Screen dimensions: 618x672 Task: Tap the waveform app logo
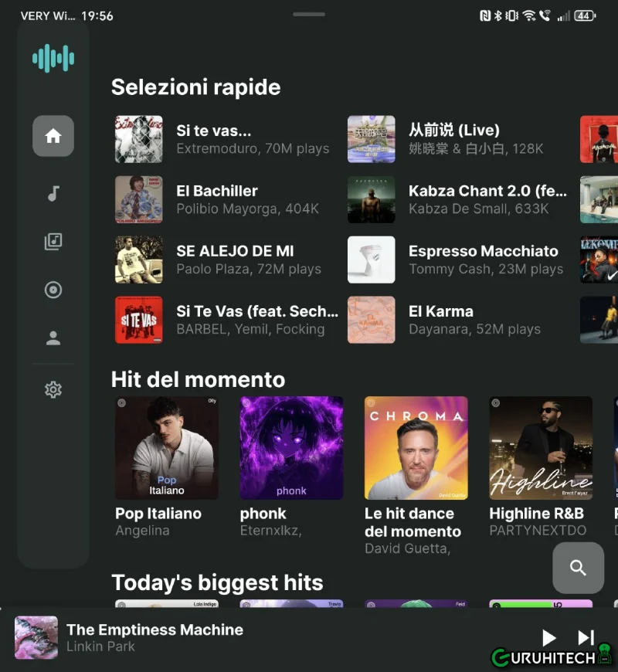pyautogui.click(x=53, y=59)
